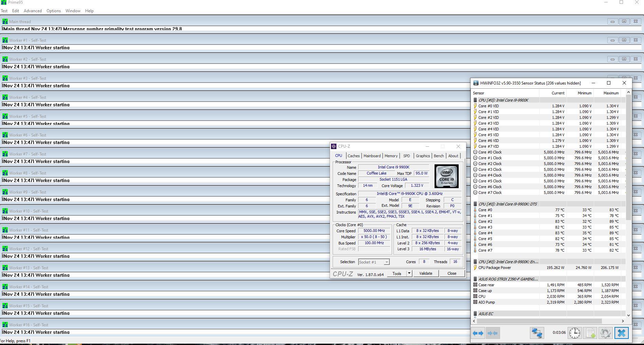Click the window icon of Worker #8 - Self-Test
644x345 pixels.
(x=5, y=173)
